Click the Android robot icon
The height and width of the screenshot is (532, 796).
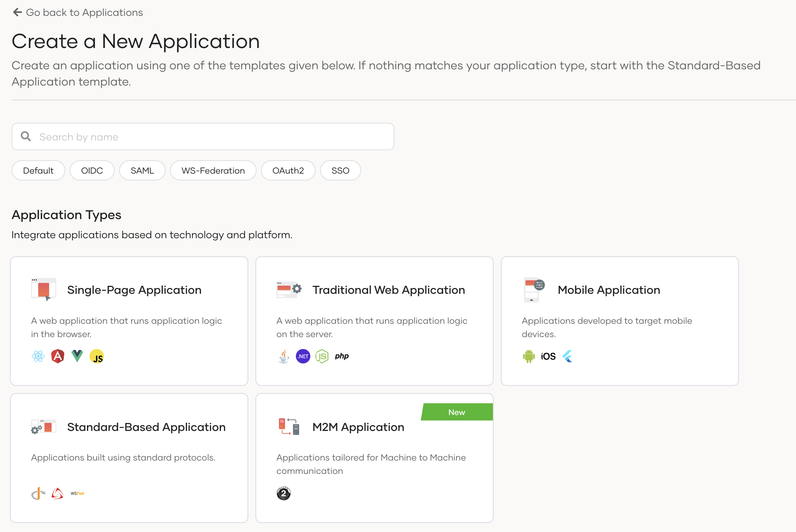[x=529, y=357]
